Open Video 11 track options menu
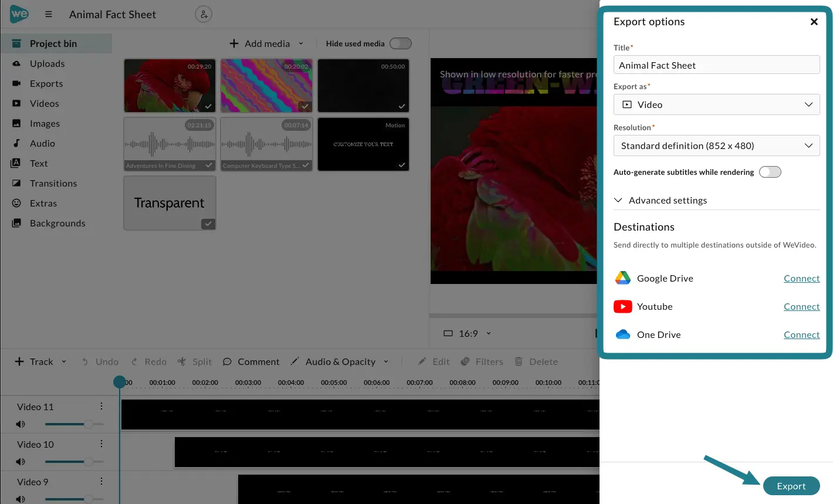The width and height of the screenshot is (833, 504). coord(101,406)
